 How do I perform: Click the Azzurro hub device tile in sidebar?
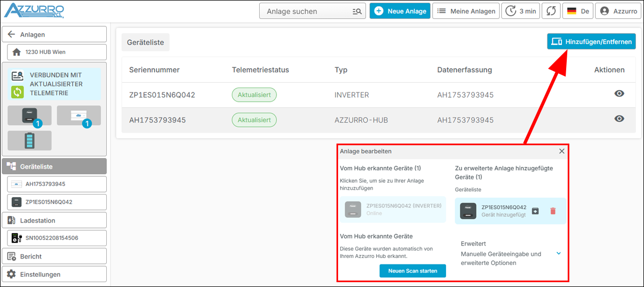point(79,116)
